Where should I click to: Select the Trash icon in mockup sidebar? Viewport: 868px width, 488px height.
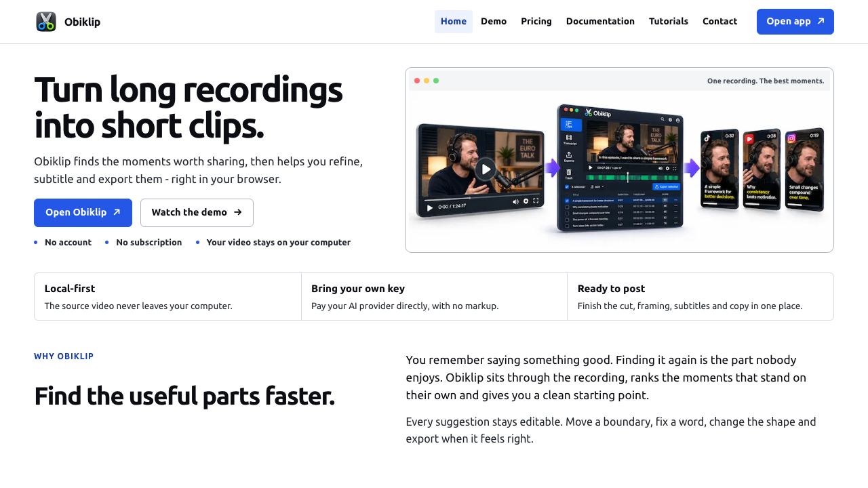click(x=569, y=174)
